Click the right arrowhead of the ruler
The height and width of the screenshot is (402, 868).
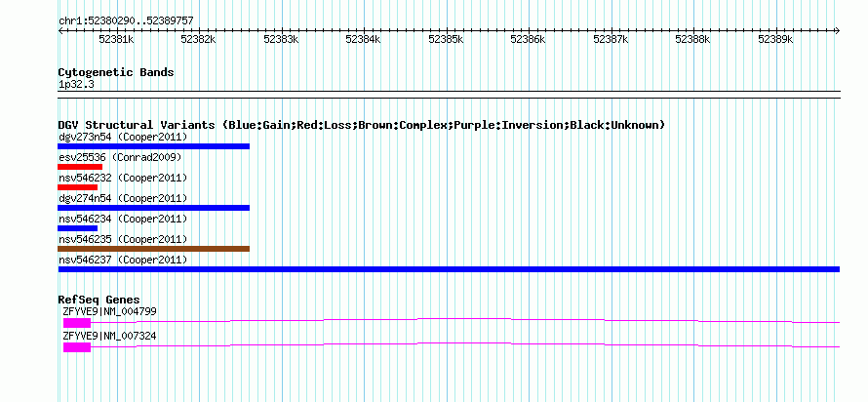(838, 30)
